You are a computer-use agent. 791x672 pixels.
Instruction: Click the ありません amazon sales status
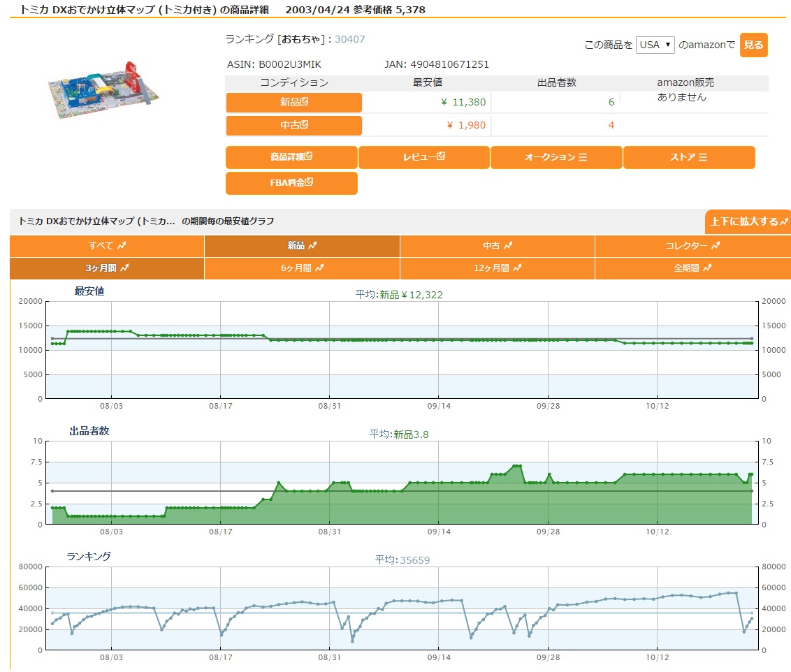(681, 97)
